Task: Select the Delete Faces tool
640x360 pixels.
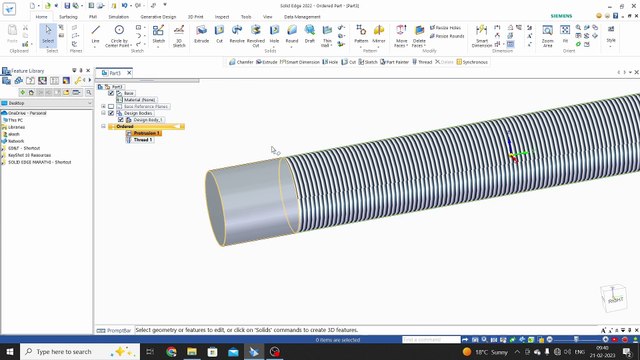Action: click(419, 36)
